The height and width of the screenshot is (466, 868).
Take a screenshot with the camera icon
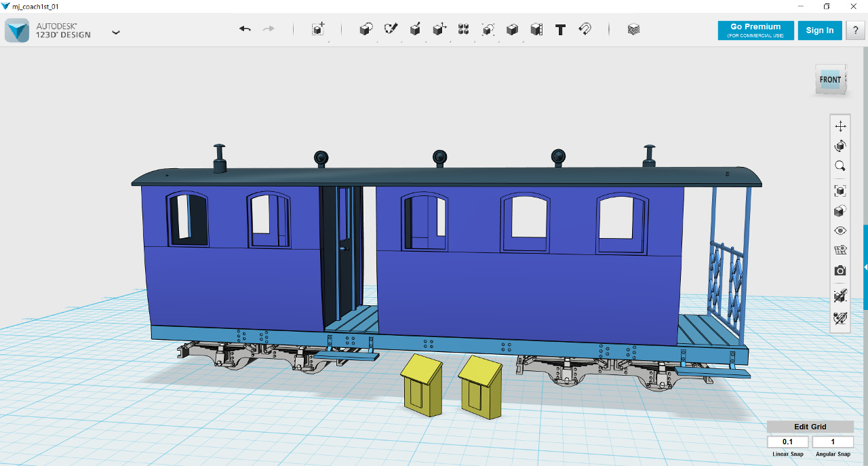pyautogui.click(x=840, y=271)
